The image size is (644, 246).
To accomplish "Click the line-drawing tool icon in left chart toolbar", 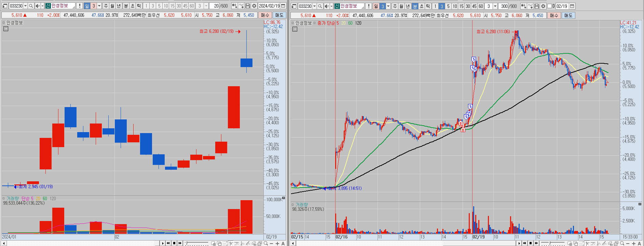I will click(241, 6).
